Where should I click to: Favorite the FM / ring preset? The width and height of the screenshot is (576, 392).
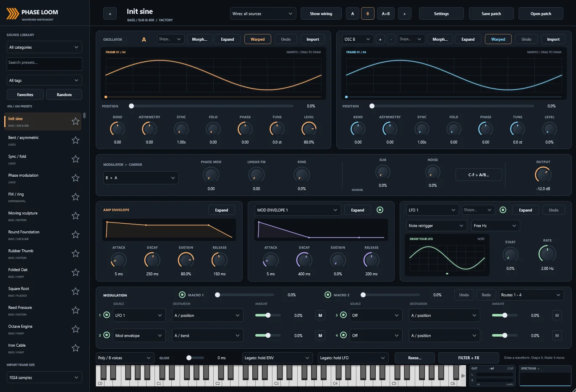[76, 197]
